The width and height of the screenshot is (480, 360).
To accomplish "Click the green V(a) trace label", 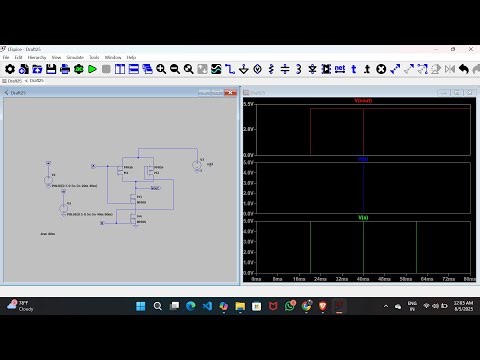I will [x=363, y=218].
